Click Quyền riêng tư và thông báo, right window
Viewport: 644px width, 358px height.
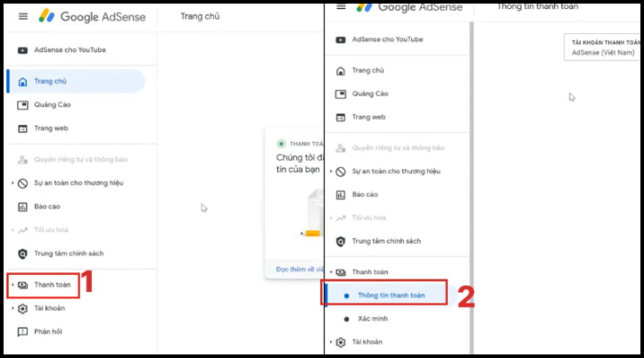(398, 148)
